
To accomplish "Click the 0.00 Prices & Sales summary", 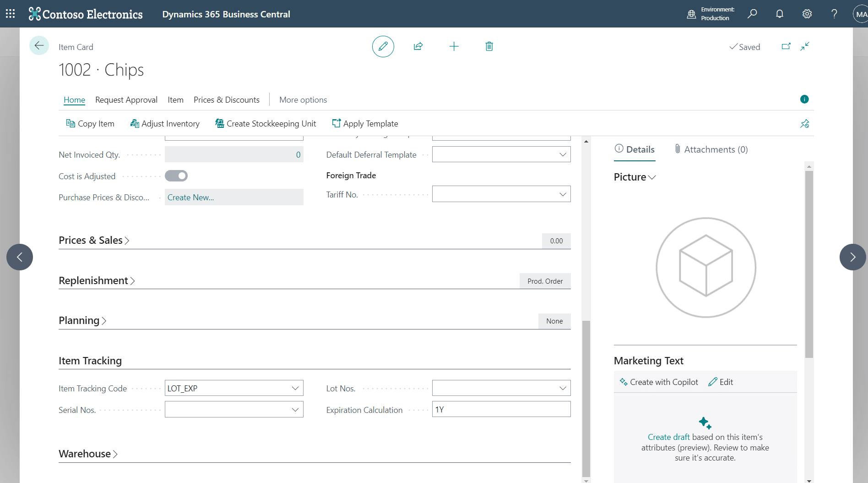I will pyautogui.click(x=556, y=241).
